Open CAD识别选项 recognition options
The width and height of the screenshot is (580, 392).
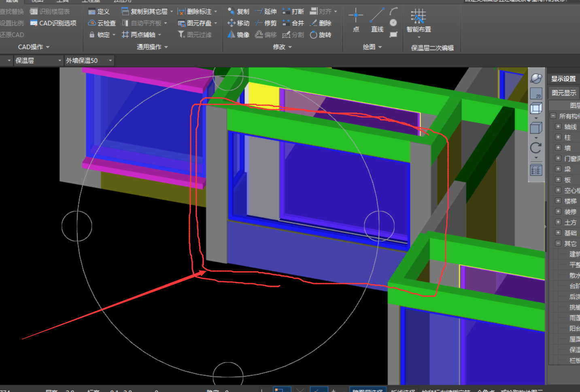[53, 23]
